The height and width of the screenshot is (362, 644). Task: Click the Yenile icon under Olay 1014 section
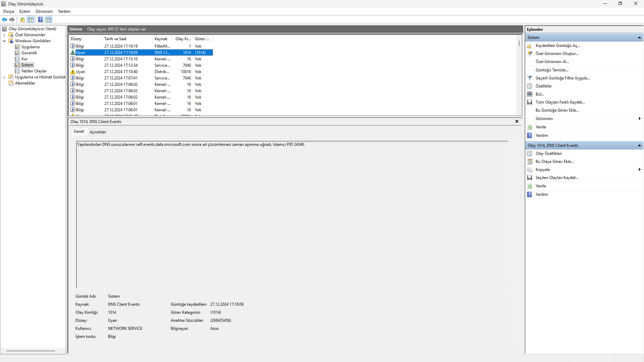pos(530,186)
